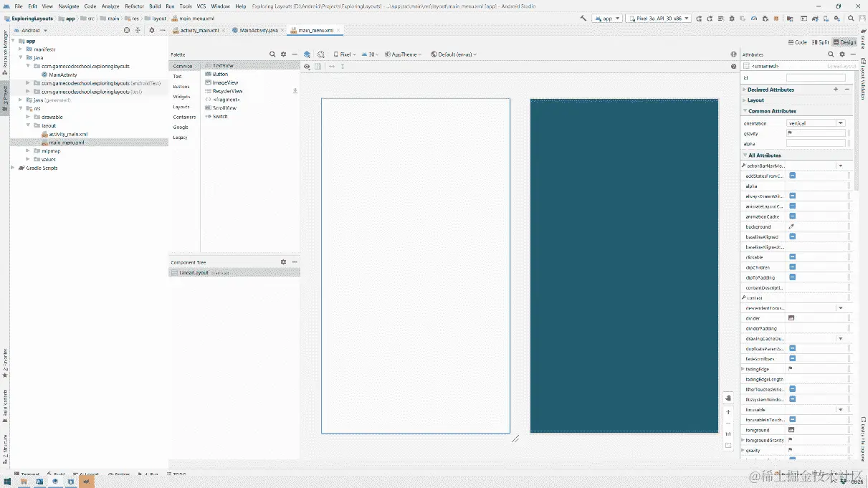Open Search Everywhere magnifier in main toolbar

click(x=851, y=19)
